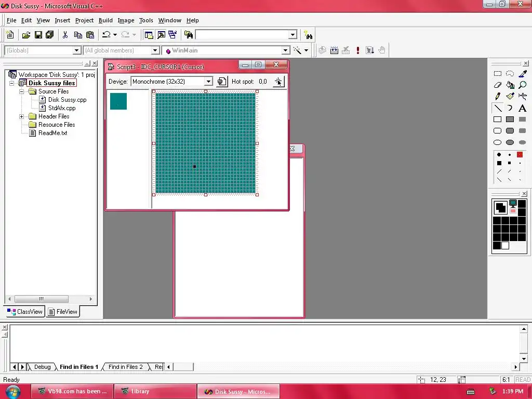
Task: Click the binoculars Search icon
Action: 308,35
